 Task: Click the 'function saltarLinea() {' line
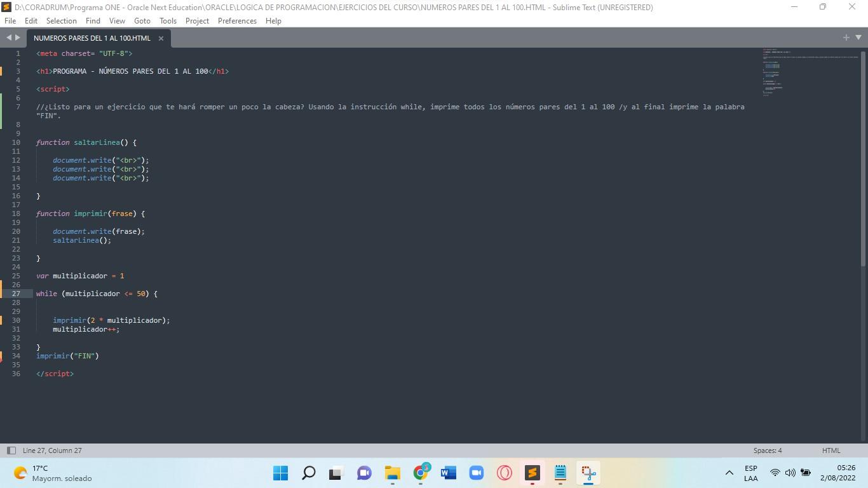[86, 142]
